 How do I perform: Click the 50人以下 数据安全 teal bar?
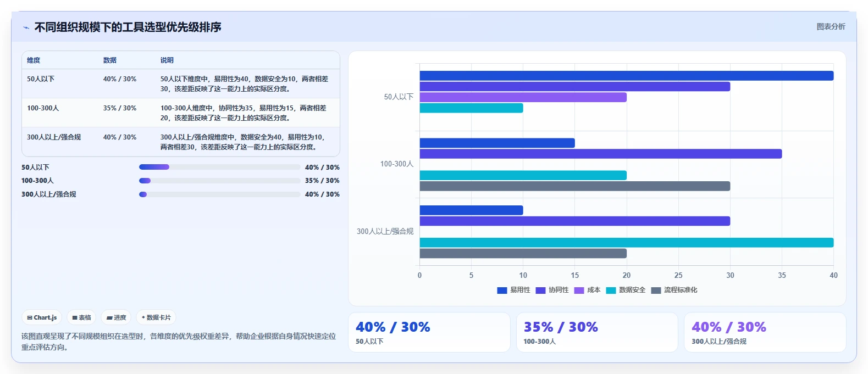[x=472, y=108]
